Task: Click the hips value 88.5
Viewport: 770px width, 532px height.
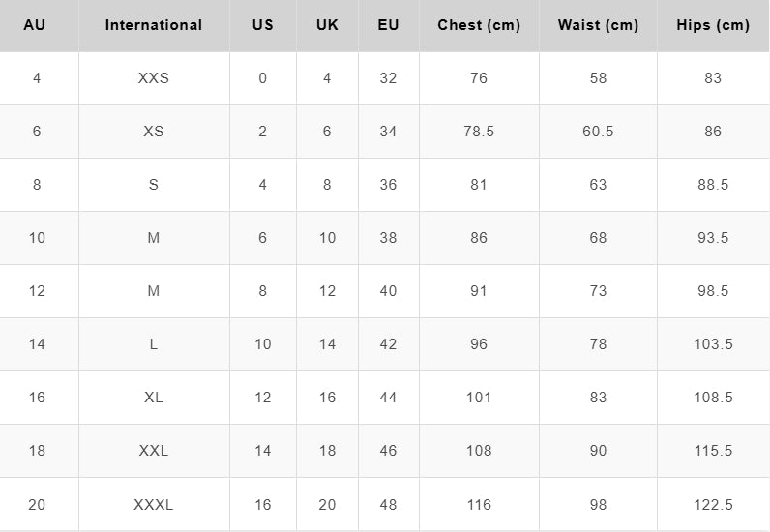Action: click(x=713, y=185)
